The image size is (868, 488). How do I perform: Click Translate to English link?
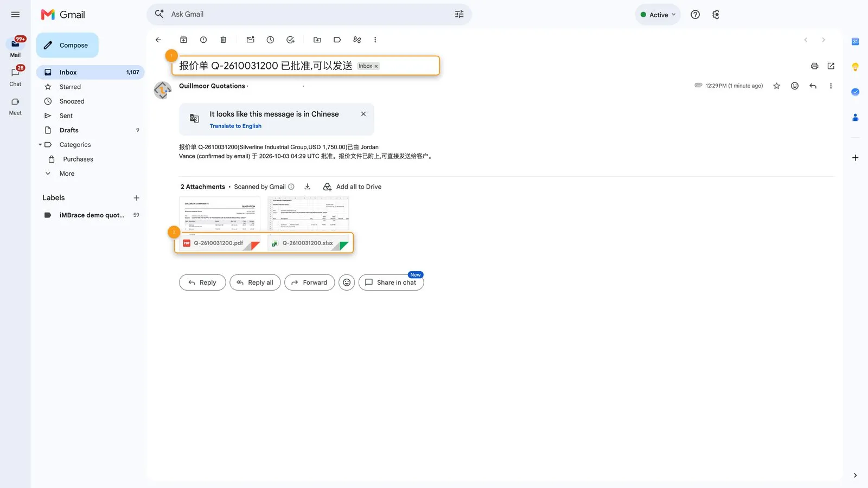(235, 126)
